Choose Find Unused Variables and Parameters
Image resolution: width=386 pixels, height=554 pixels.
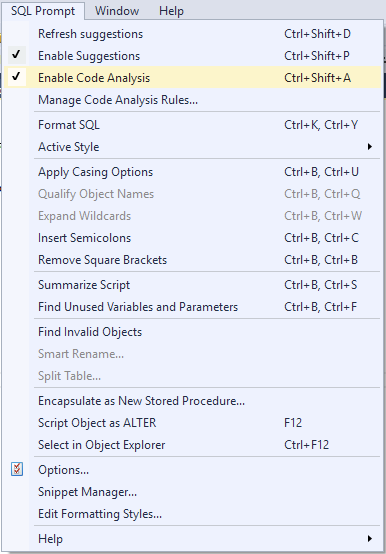pos(193,307)
